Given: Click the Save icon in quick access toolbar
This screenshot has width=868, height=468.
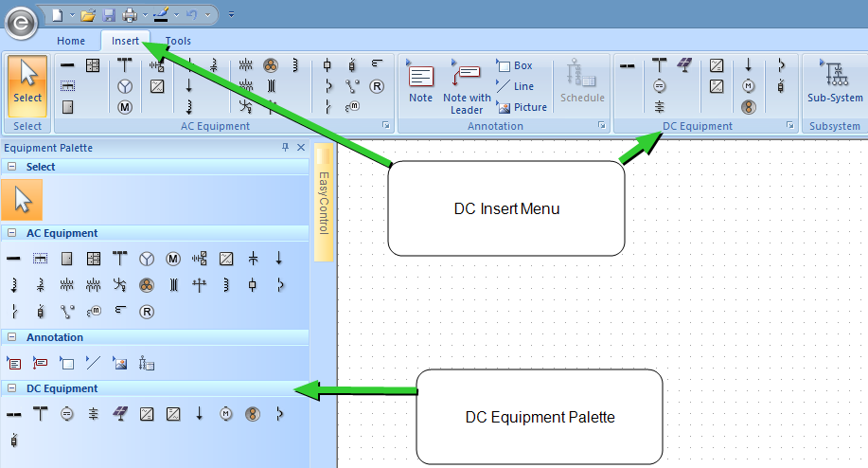Looking at the screenshot, I should [x=109, y=15].
